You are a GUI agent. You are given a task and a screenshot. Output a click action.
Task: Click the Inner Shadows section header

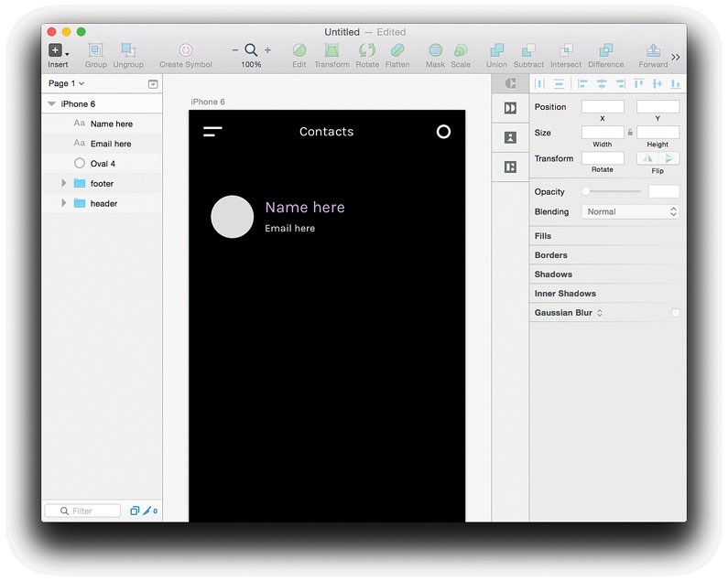565,294
